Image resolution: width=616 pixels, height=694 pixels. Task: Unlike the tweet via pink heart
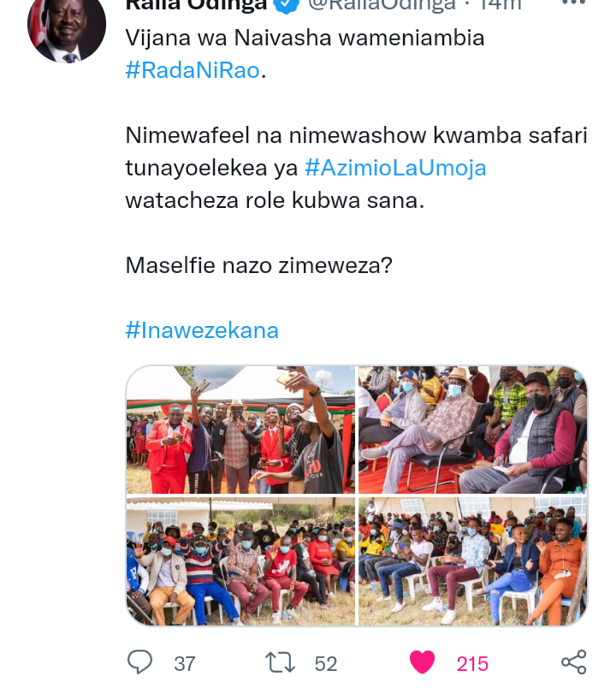click(x=422, y=662)
